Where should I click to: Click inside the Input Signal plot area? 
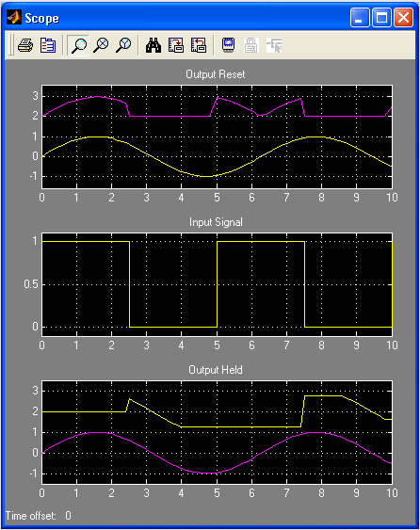click(x=217, y=284)
